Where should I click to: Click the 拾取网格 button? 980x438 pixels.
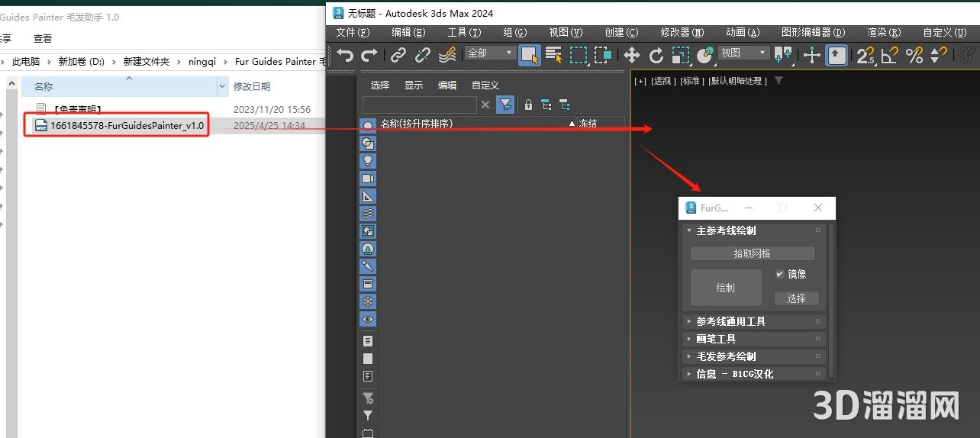(753, 253)
